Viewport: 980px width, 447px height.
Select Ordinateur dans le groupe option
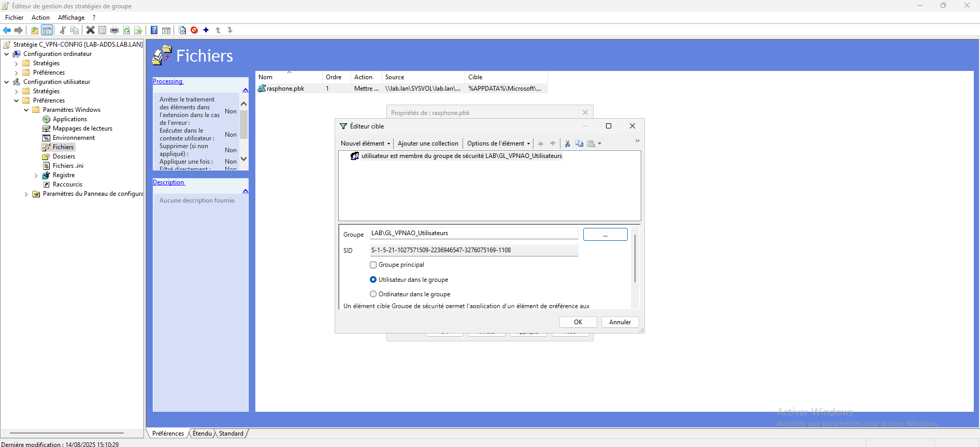[x=373, y=294]
